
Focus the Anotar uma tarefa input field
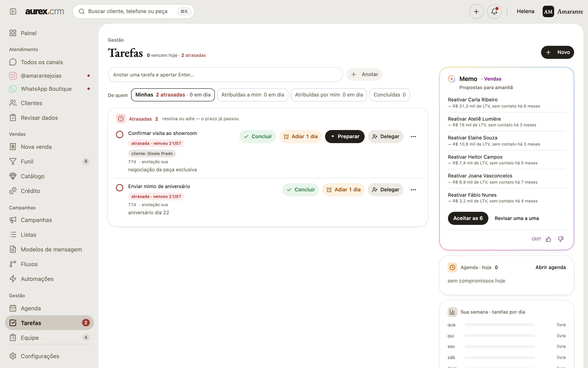pyautogui.click(x=225, y=74)
